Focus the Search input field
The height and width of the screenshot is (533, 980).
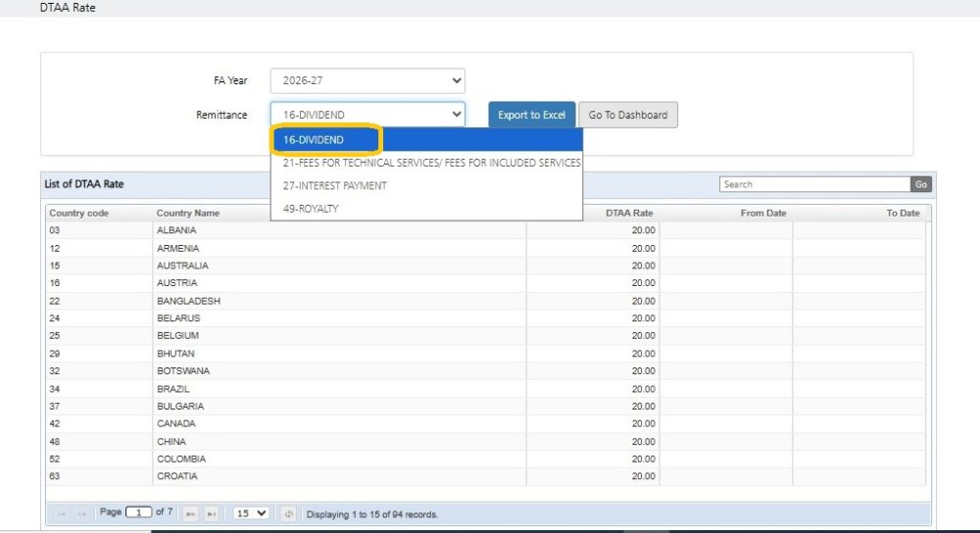814,183
